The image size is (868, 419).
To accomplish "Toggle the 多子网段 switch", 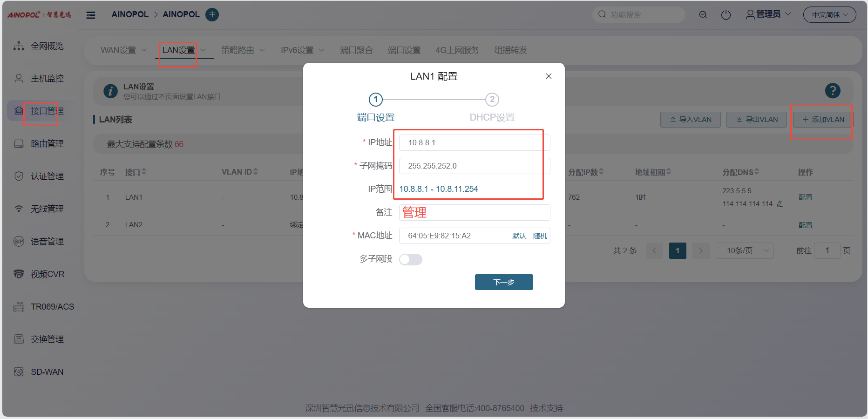I will [410, 259].
